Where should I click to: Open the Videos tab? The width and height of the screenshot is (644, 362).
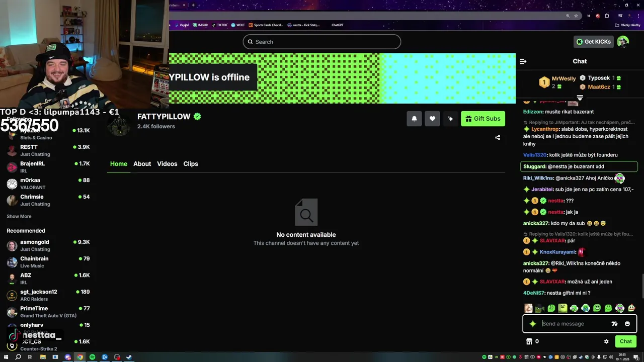tap(167, 164)
